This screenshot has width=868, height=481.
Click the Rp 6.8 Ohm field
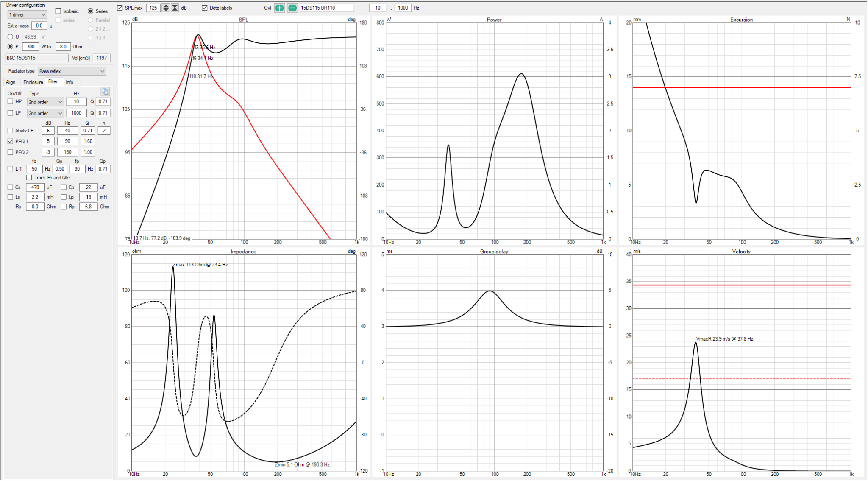tap(89, 207)
